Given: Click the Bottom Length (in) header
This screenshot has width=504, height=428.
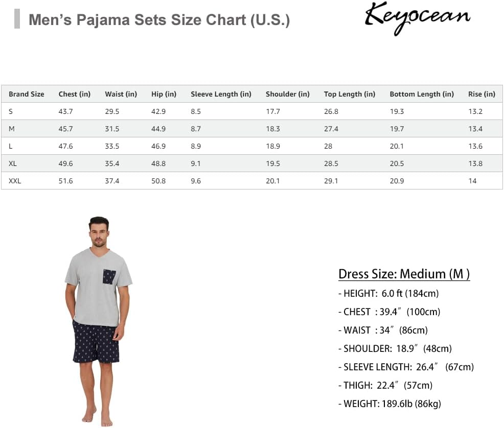Looking at the screenshot, I should [x=422, y=94].
